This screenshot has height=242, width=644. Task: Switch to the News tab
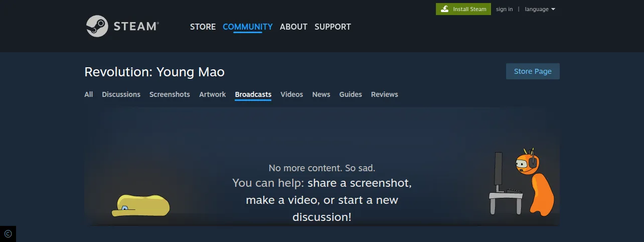[321, 94]
